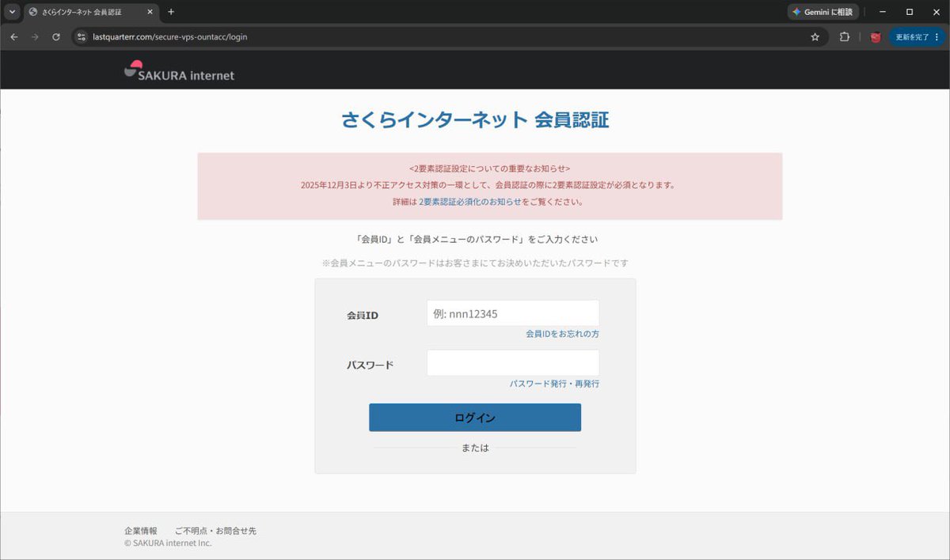The width and height of the screenshot is (950, 560).
Task: Click the © SAKURA internet Inc. text
Action: tap(168, 543)
